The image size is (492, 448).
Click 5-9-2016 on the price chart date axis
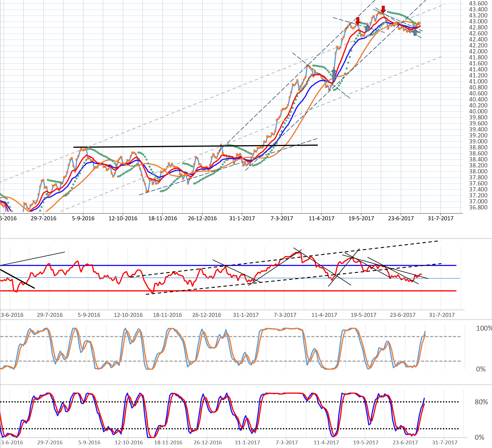(x=83, y=218)
